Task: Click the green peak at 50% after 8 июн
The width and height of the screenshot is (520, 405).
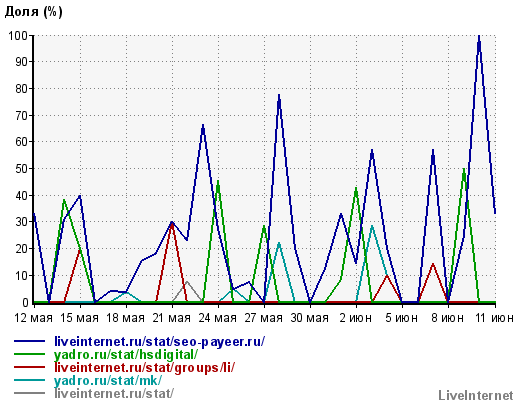Action: 464,169
